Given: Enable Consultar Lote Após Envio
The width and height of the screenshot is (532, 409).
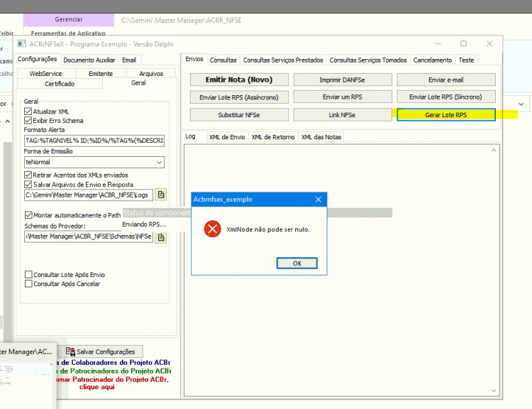Looking at the screenshot, I should point(28,275).
